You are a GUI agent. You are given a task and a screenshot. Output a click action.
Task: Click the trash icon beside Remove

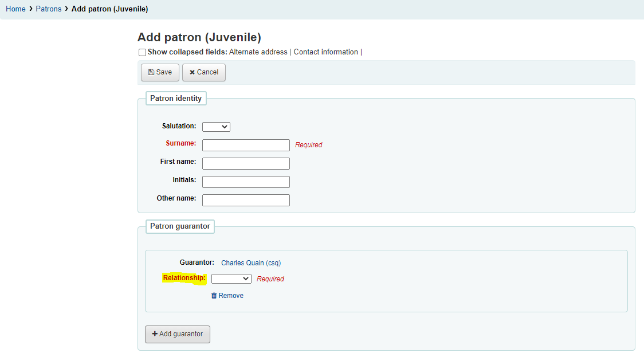pyautogui.click(x=214, y=296)
